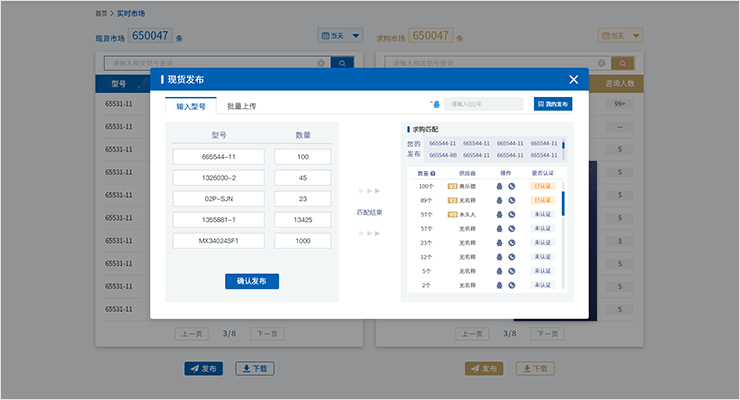This screenshot has height=400, width=740.
Task: Click the quantity field containing 1000
Action: pos(303,241)
